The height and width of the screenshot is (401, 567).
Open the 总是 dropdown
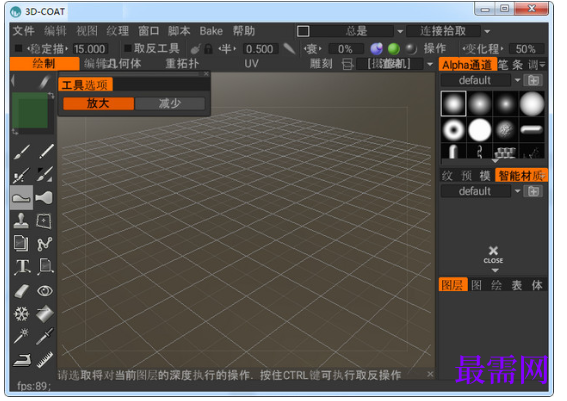[x=400, y=31]
